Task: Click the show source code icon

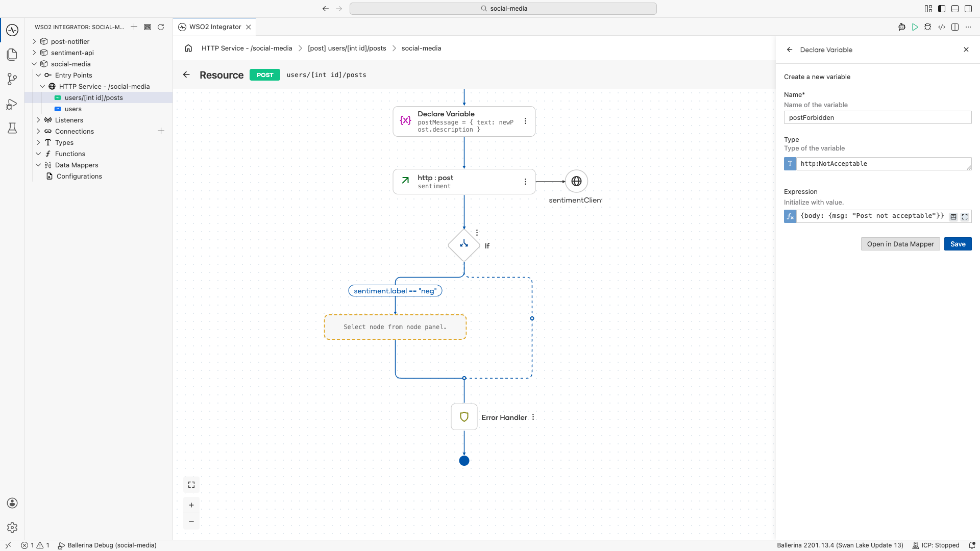Action: coord(942,27)
